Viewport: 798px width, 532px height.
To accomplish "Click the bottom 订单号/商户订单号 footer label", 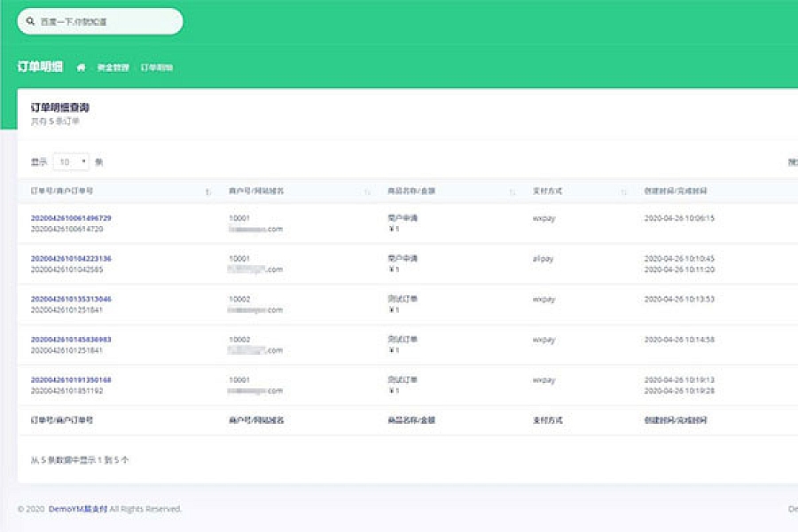I will click(x=61, y=420).
